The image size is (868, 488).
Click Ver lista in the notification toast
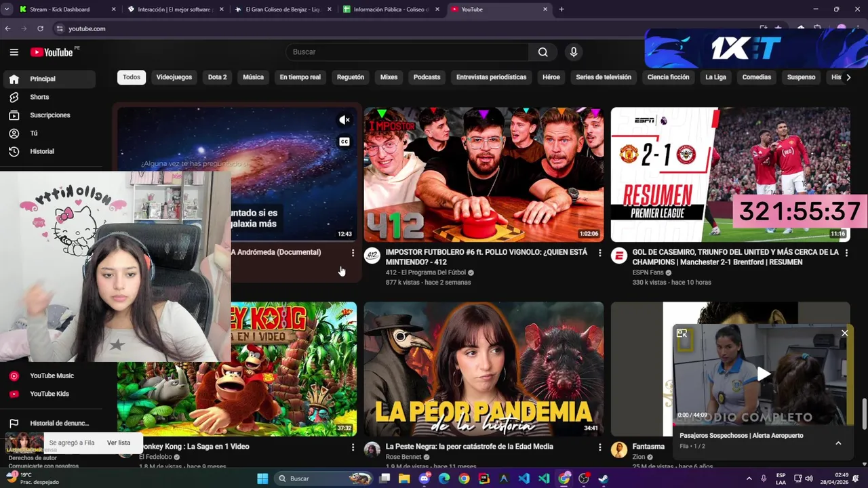coord(119,443)
